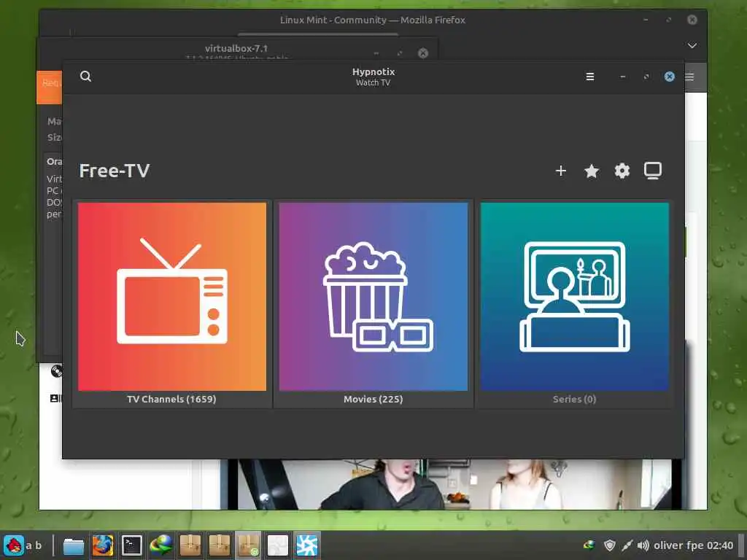Open the volume speaker tray icon
Image resolution: width=747 pixels, height=560 pixels.
click(643, 545)
